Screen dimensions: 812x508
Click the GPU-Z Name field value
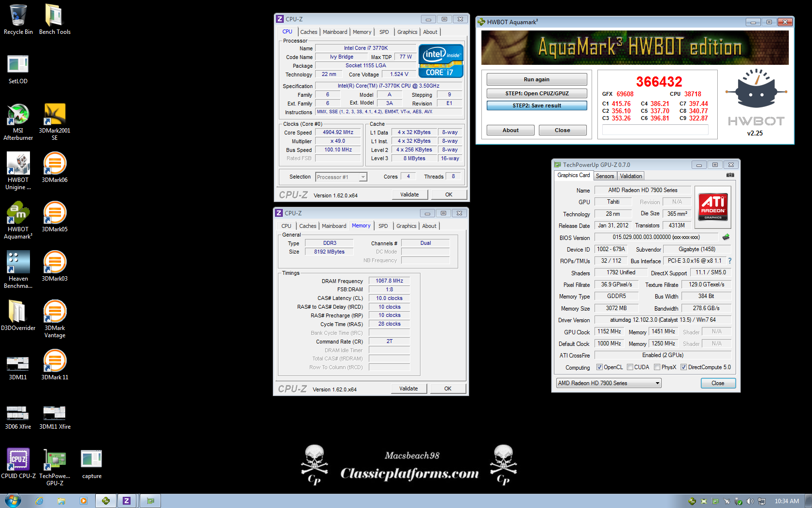point(642,190)
